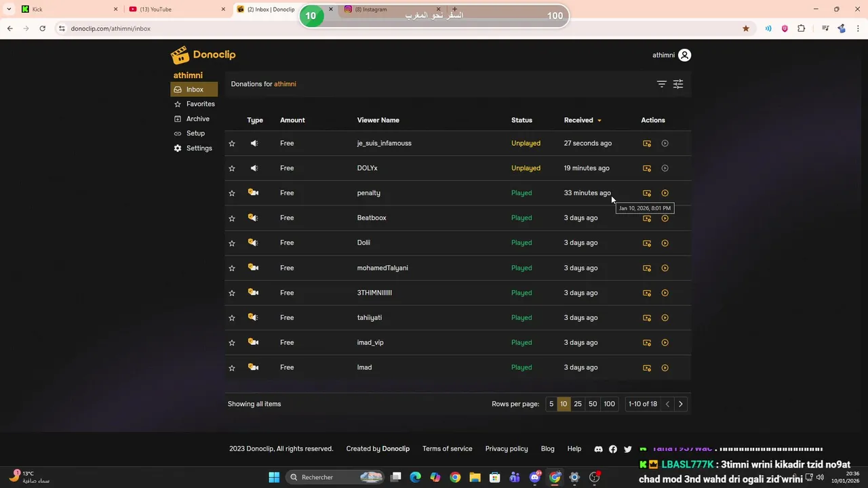Viewport: 868px width, 488px height.
Task: Set rows per page to 50
Action: pyautogui.click(x=593, y=404)
